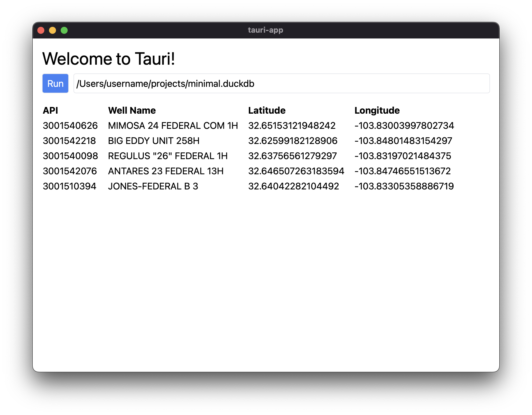The height and width of the screenshot is (415, 532).
Task: Select longitude -103.84801483154297
Action: point(403,141)
